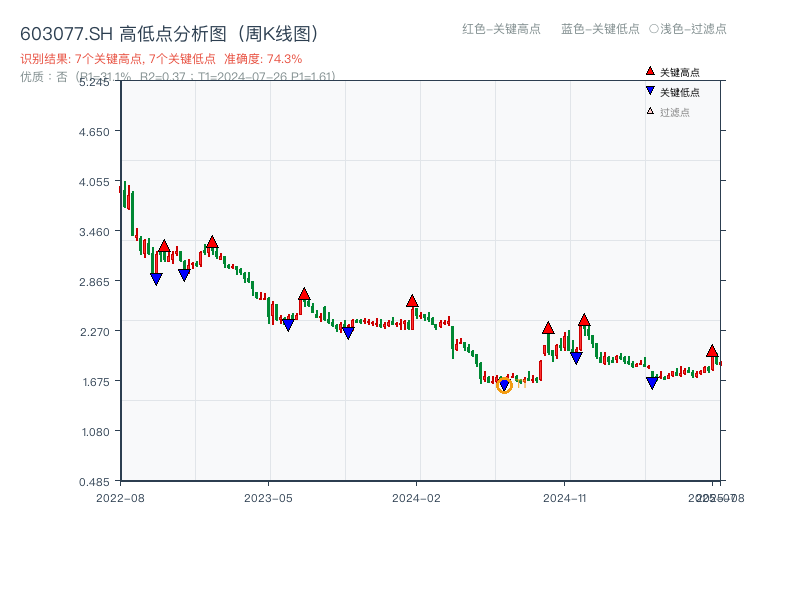Click the orange-circled blue key low marker
This screenshot has height=600, width=800.
pos(504,385)
